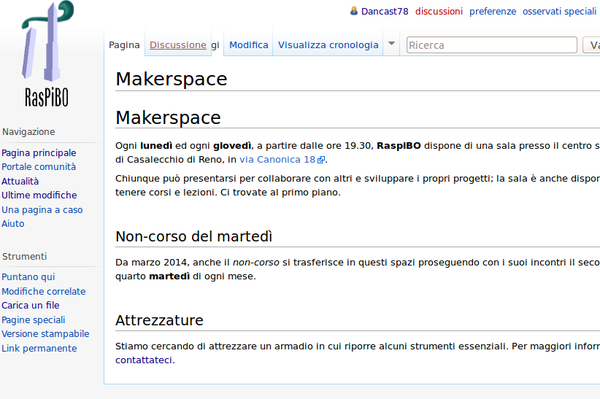Open the discussioni link at top
This screenshot has width=600, height=399.
(439, 11)
